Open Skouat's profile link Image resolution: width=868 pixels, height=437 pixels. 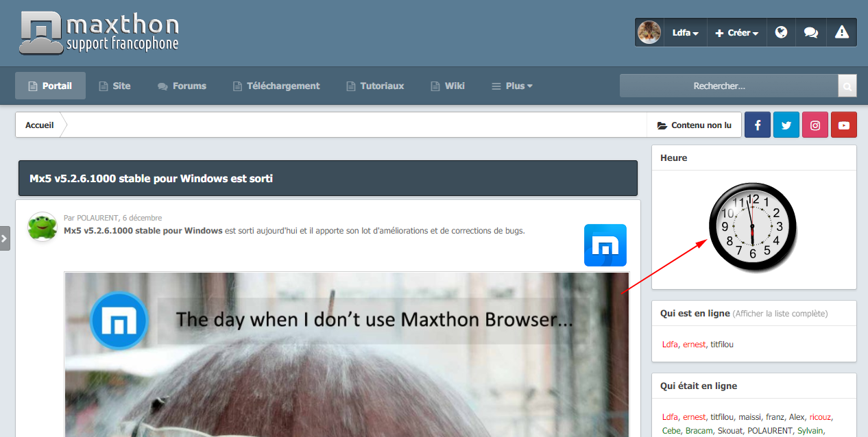click(x=730, y=431)
